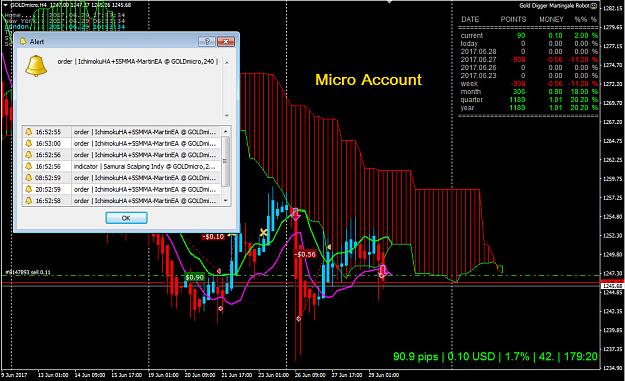Click the 'quarter' row label in stats
Image resolution: width=625 pixels, height=381 pixels.
tap(472, 100)
